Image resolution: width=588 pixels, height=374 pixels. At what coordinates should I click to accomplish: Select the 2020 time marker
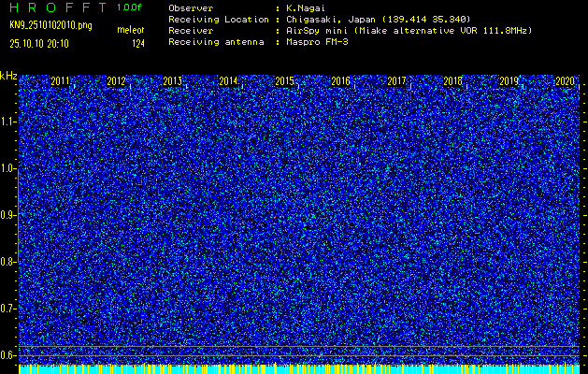point(565,81)
